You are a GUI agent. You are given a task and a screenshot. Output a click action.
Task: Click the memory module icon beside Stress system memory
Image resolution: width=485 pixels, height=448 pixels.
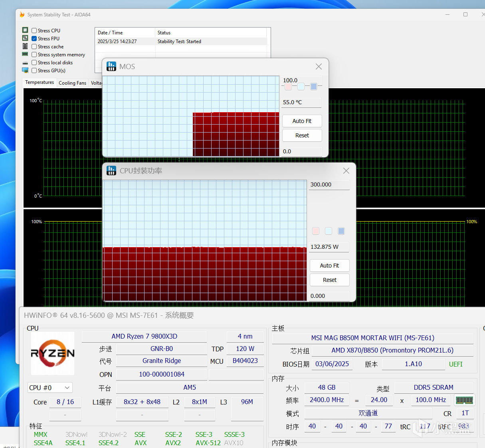coord(25,54)
